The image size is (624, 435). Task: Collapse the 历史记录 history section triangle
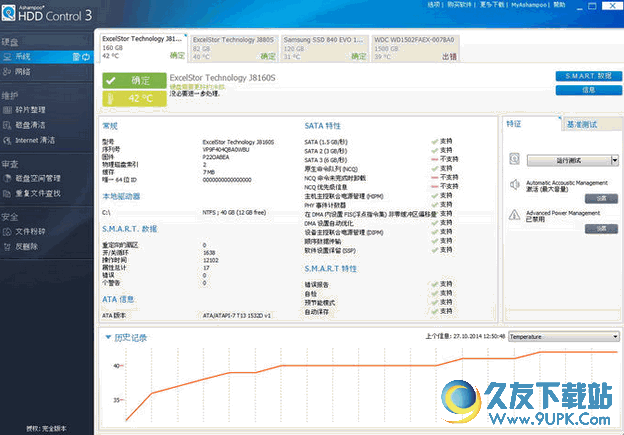(108, 337)
